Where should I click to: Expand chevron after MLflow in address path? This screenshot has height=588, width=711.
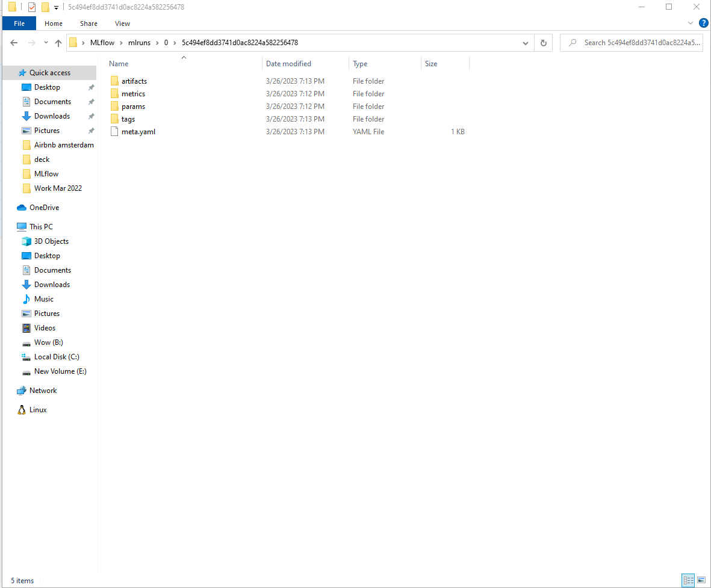coord(121,43)
